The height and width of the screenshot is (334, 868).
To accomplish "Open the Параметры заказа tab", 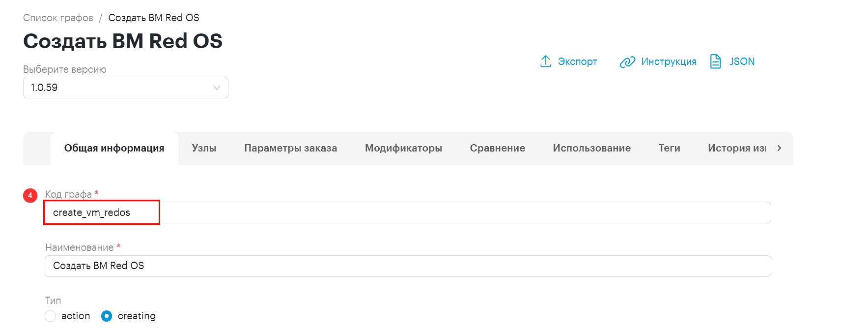I will coord(291,148).
